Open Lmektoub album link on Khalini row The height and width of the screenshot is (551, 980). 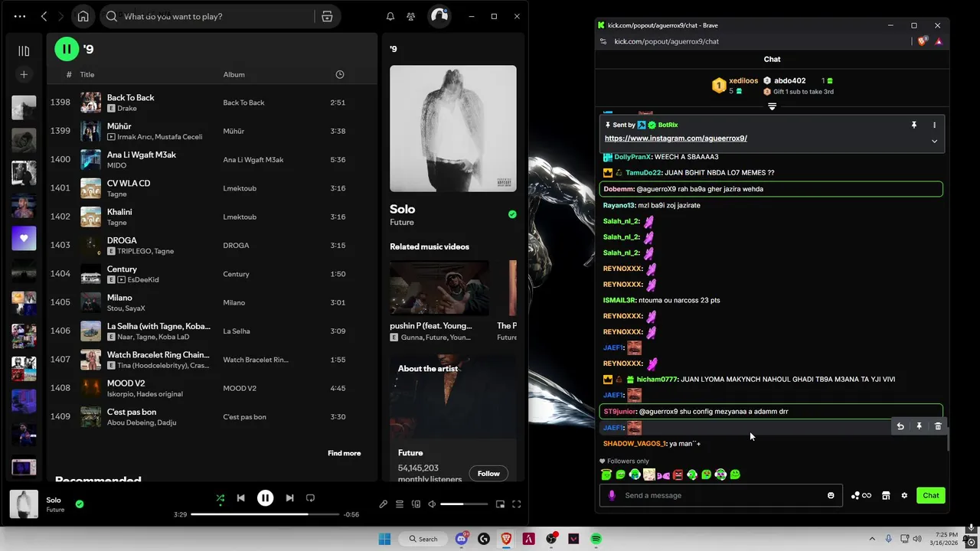point(240,217)
